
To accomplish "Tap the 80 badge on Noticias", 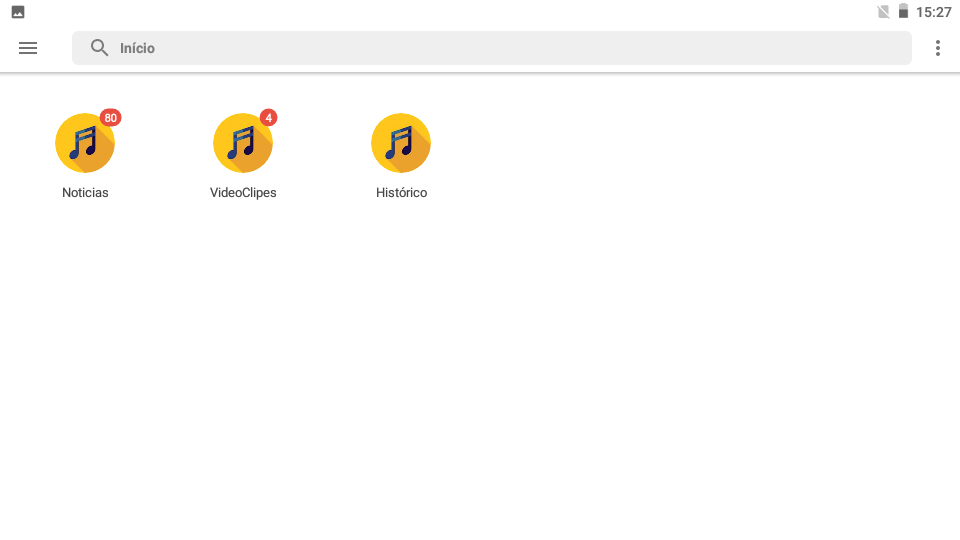I will (x=110, y=118).
